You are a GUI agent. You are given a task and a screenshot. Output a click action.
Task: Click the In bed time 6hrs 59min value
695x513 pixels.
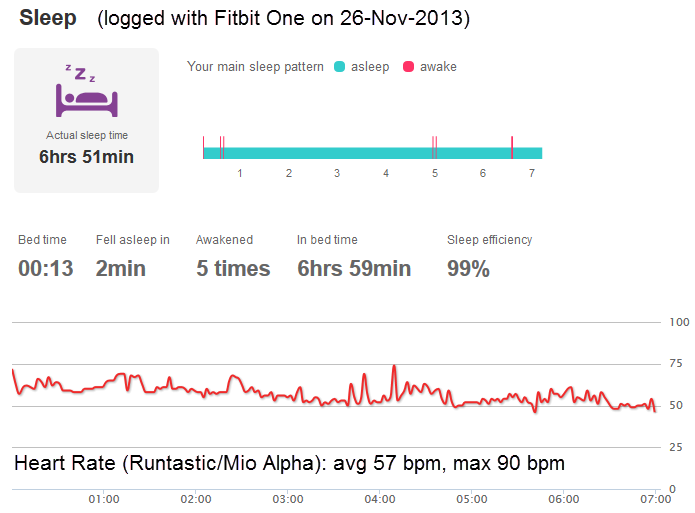[x=354, y=268]
